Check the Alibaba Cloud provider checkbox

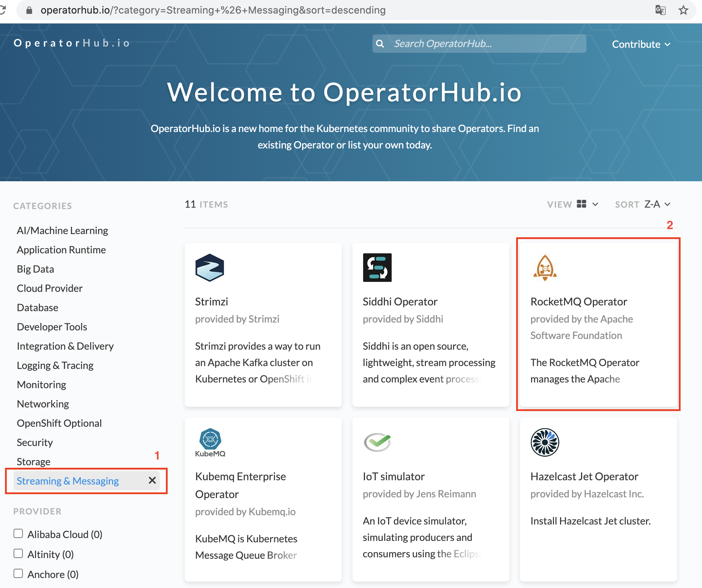coord(18,533)
